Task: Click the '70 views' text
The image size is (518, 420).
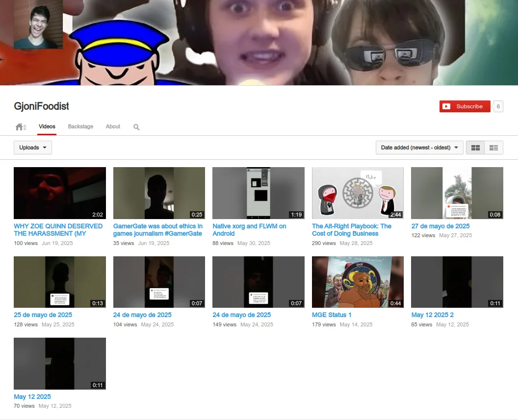Action: (x=24, y=406)
